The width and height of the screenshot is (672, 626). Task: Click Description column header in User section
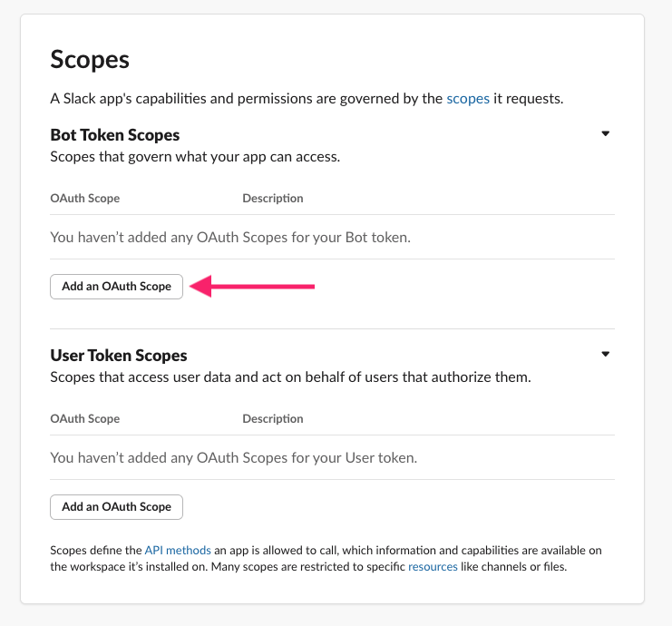(273, 419)
